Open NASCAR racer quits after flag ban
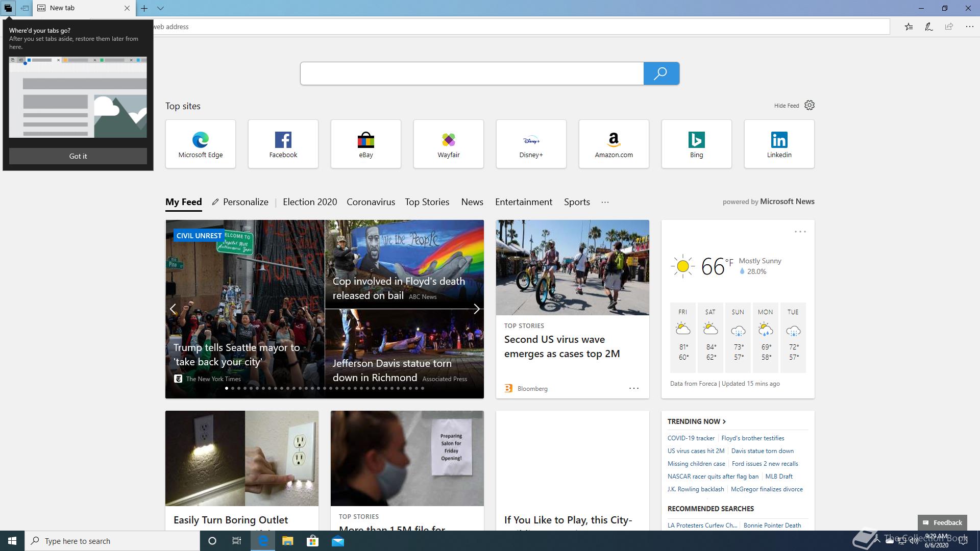Screen dimensions: 980x551 click(x=713, y=477)
